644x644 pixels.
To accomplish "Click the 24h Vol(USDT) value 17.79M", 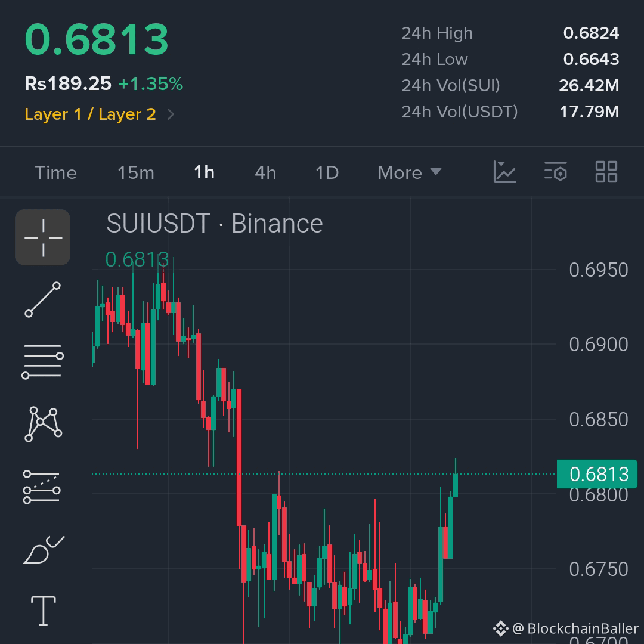I will click(589, 112).
